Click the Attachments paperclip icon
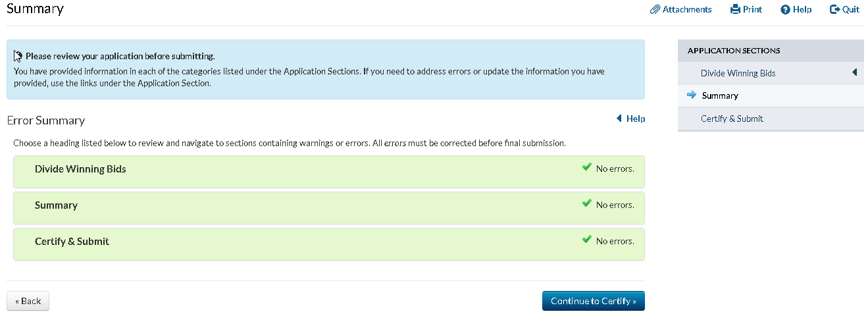The height and width of the screenshot is (316, 868). (655, 10)
